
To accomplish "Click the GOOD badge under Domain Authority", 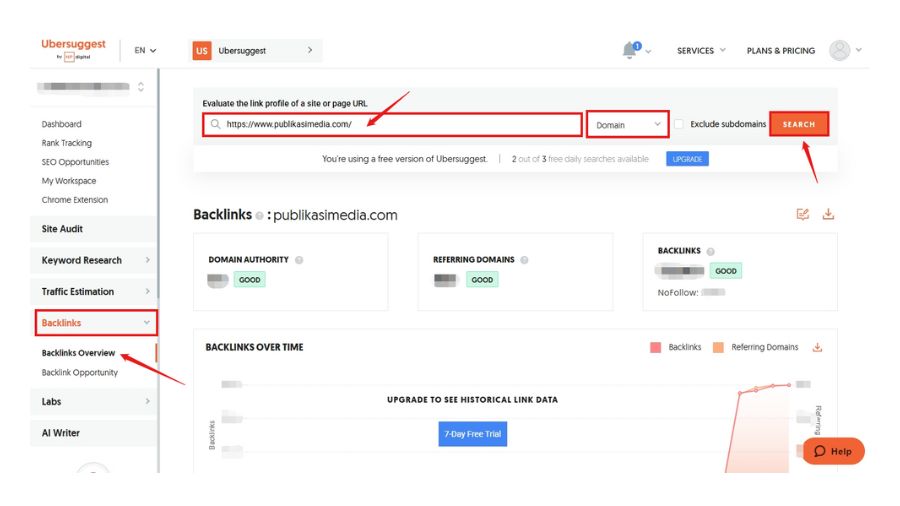I will (x=250, y=280).
